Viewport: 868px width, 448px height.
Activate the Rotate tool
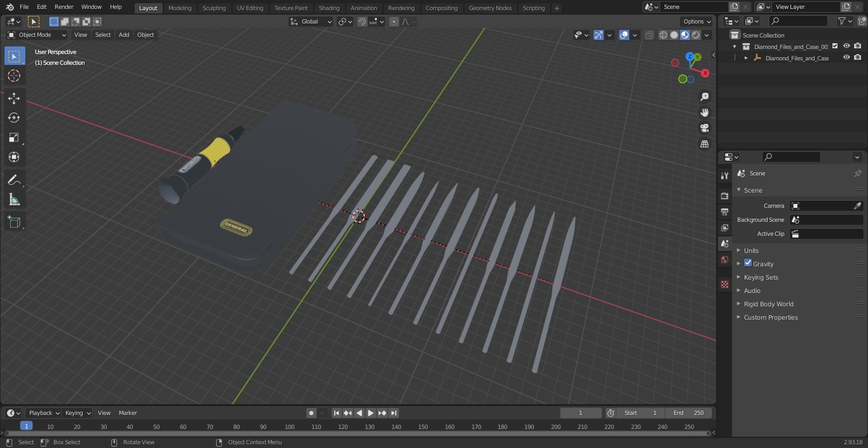click(14, 118)
